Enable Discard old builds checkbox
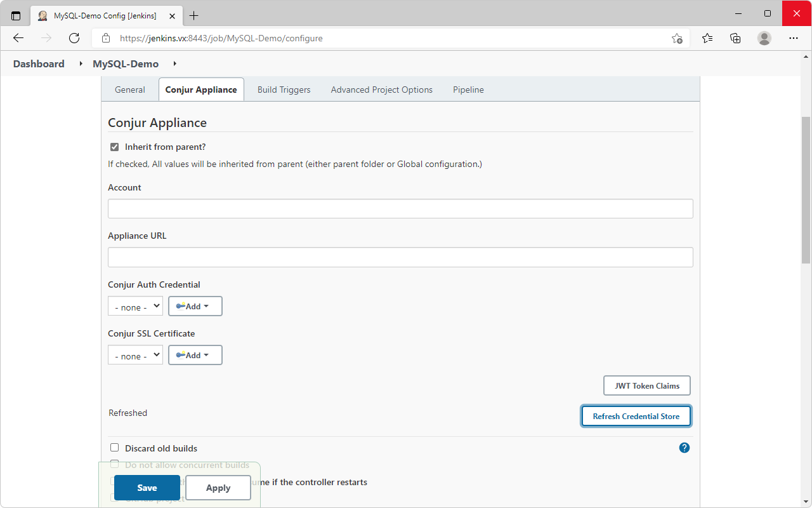812x508 pixels. click(115, 448)
